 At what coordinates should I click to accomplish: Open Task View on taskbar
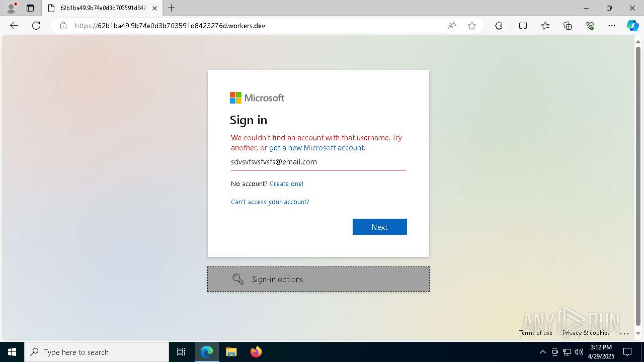coord(181,352)
